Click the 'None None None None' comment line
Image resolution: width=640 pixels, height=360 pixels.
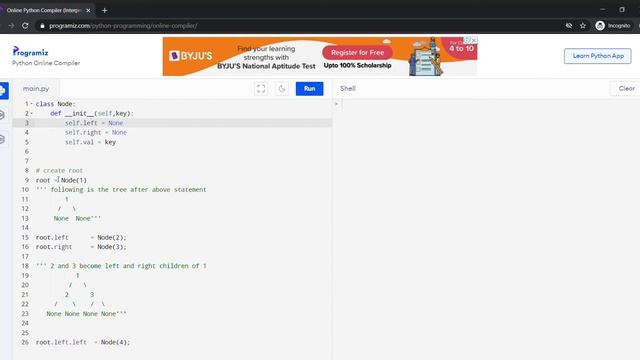(x=86, y=314)
